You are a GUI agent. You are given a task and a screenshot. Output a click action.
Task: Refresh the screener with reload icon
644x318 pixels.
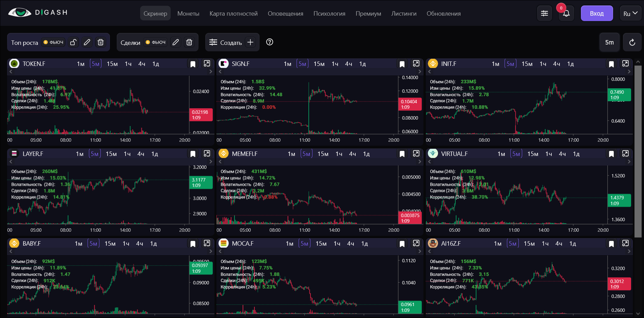point(632,42)
